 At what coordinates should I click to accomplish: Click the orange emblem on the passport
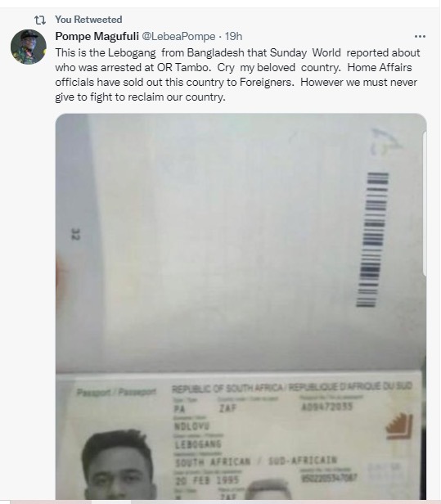click(x=399, y=426)
